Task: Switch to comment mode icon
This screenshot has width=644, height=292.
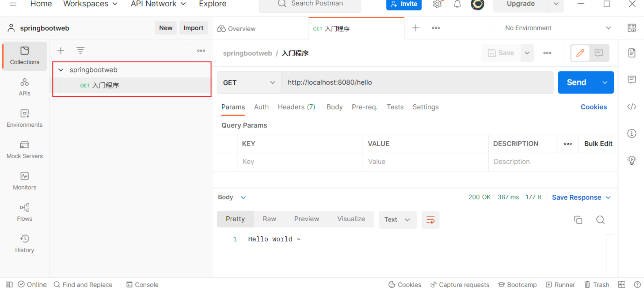Action: coord(599,53)
